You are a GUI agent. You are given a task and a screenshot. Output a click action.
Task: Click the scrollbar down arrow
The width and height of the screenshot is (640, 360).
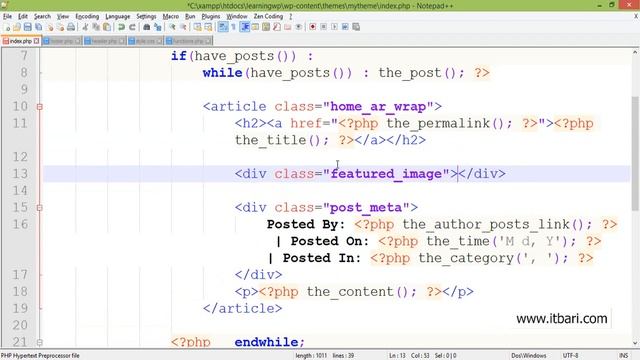[635, 344]
